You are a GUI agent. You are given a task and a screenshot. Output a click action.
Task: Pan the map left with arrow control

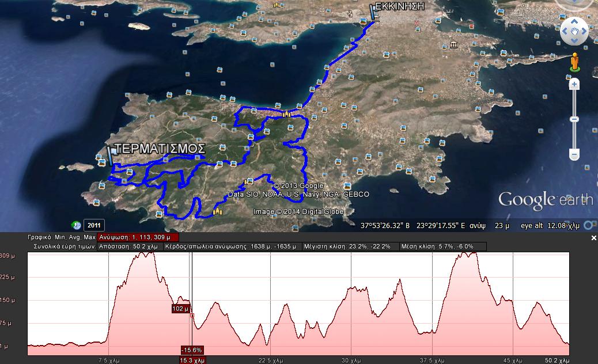pyautogui.click(x=563, y=32)
